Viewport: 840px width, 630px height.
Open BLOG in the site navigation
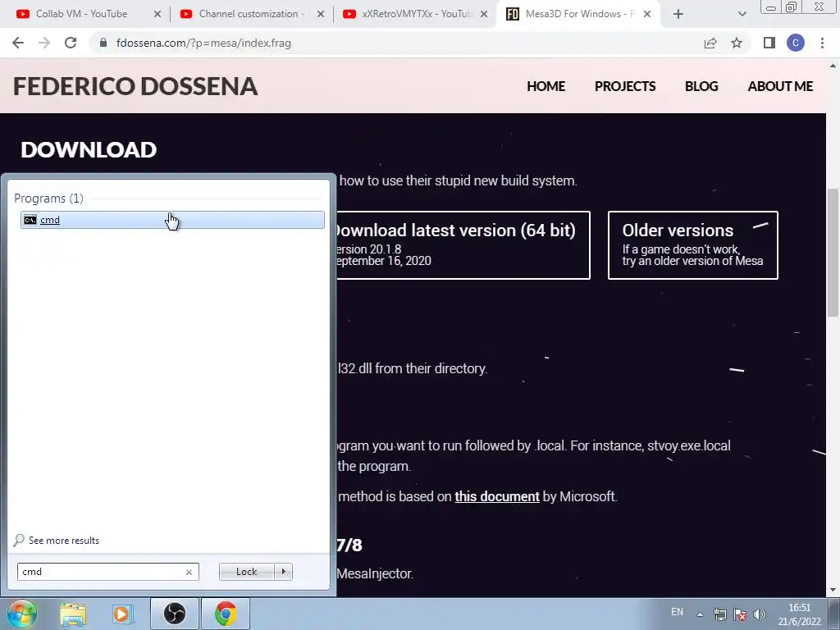pyautogui.click(x=701, y=86)
